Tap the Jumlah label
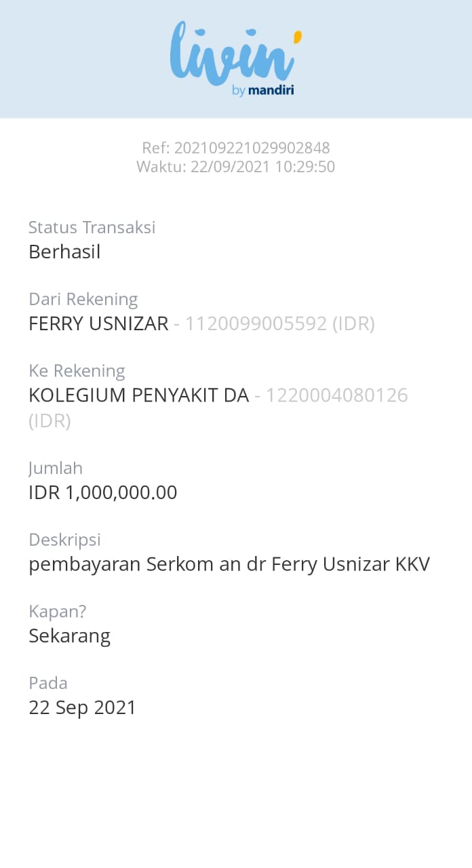Screen dimensions: 472x868 point(56,468)
